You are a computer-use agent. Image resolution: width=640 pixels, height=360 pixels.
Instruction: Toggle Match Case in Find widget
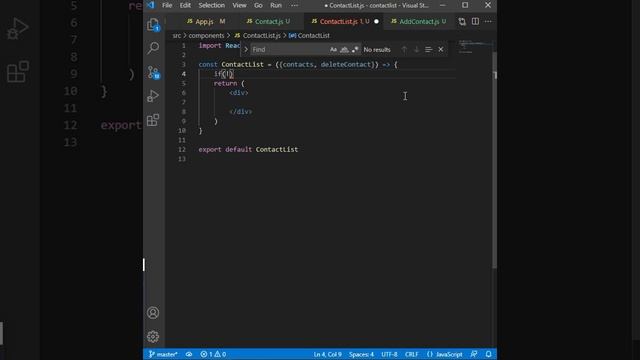tap(333, 49)
